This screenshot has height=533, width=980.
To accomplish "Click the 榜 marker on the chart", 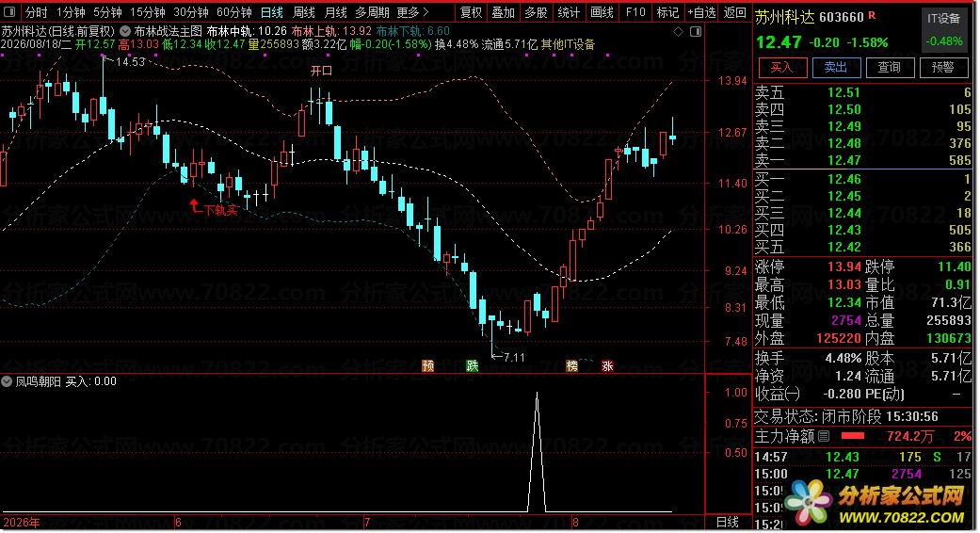I will coord(571,366).
